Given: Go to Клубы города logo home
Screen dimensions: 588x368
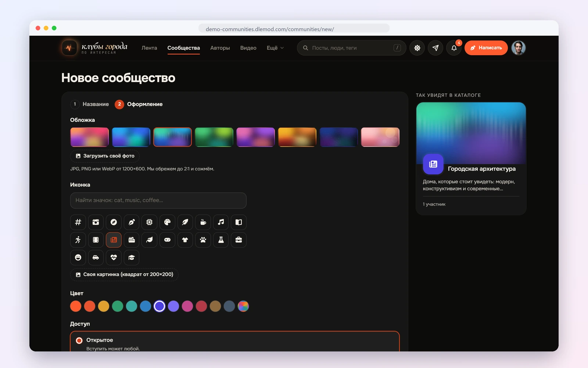Looking at the screenshot, I should pyautogui.click(x=94, y=48).
